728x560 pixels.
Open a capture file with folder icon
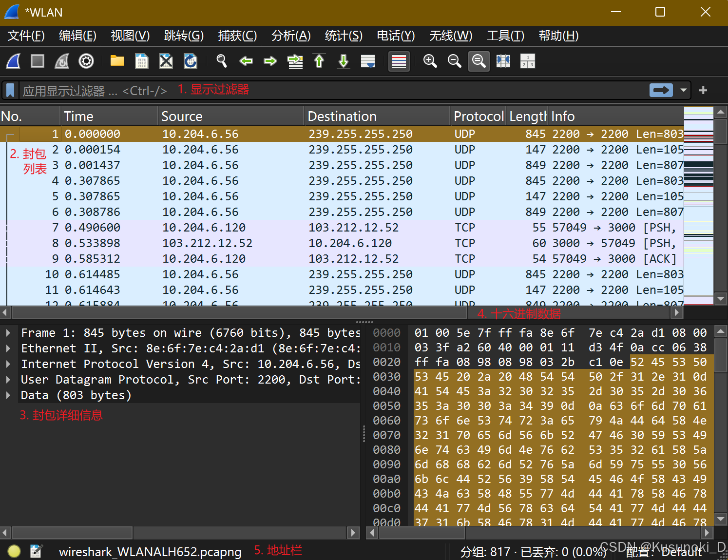117,61
